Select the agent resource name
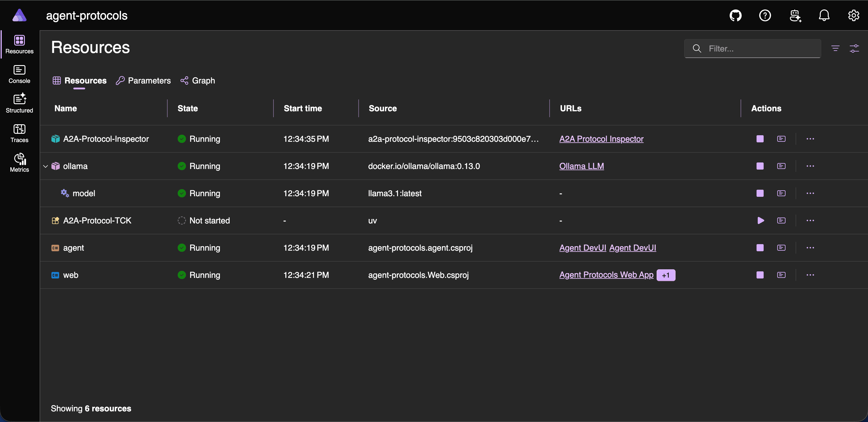 tap(73, 248)
